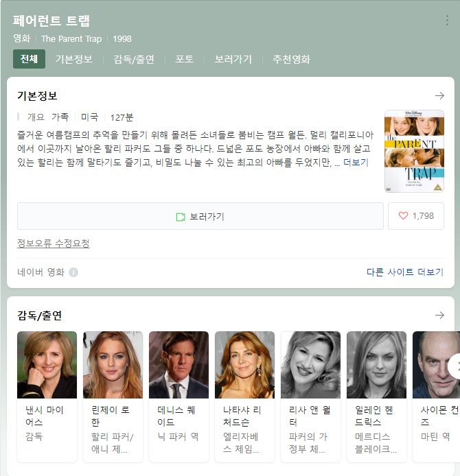
Task: Go to the 포토 tab
Action: (184, 59)
